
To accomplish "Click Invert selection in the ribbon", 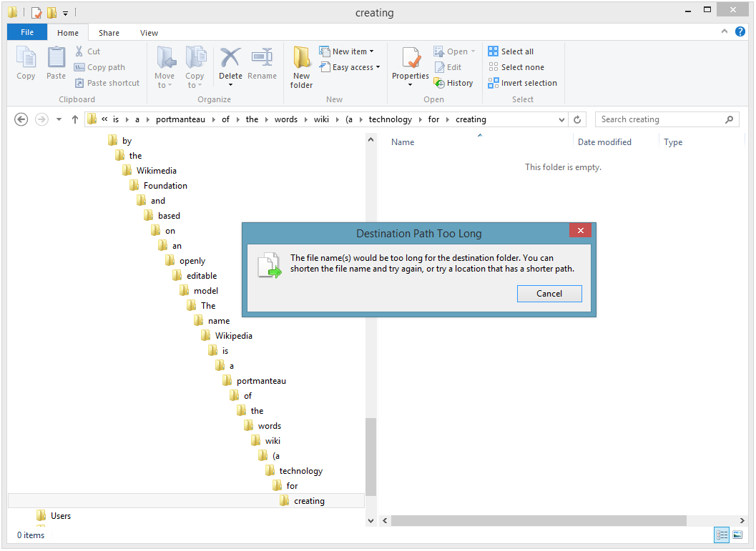I will coord(522,83).
